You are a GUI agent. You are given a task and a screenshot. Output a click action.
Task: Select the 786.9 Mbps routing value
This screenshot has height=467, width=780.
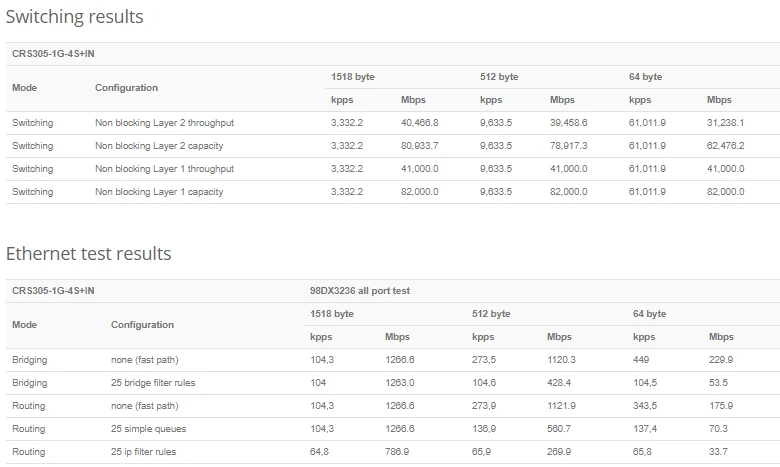click(397, 452)
